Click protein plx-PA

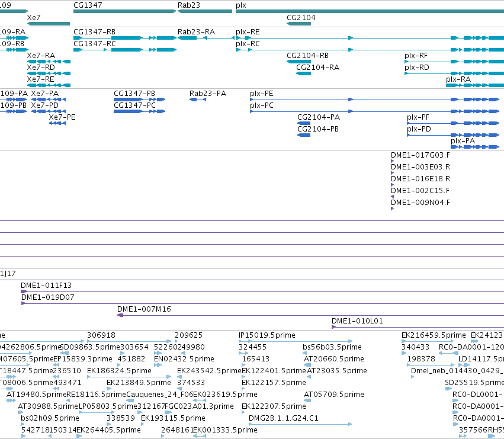pyautogui.click(x=475, y=147)
